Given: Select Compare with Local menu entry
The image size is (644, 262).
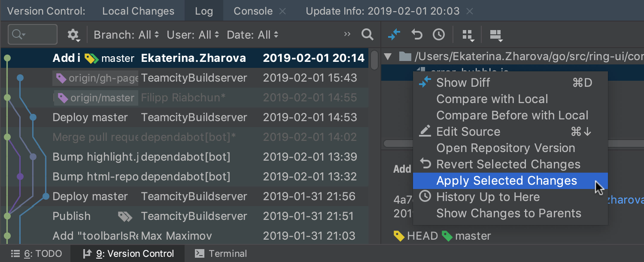Looking at the screenshot, I should pyautogui.click(x=492, y=99).
